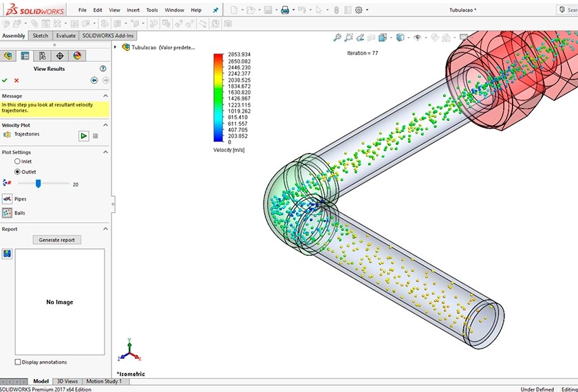Enable the Display annotations checkbox
Viewport: 578px width, 392px height.
point(18,362)
